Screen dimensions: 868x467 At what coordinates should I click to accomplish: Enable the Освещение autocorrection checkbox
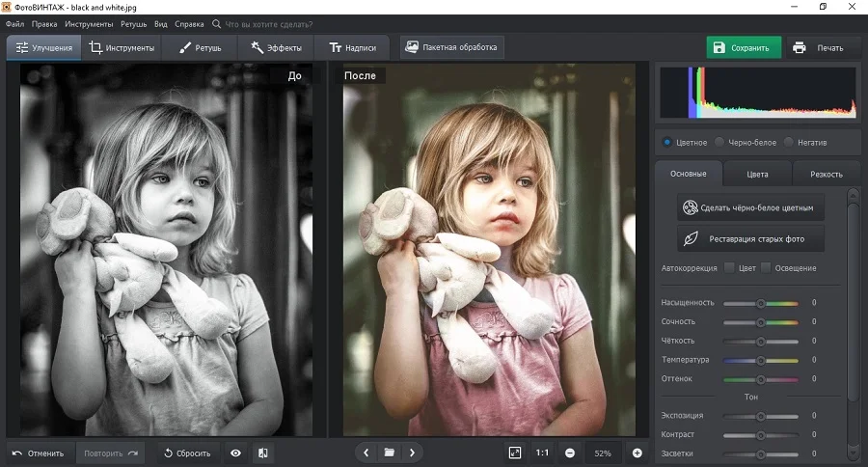(x=766, y=267)
